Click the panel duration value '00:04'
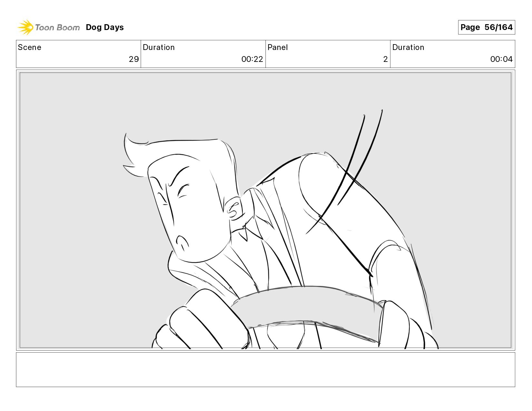 pos(501,59)
